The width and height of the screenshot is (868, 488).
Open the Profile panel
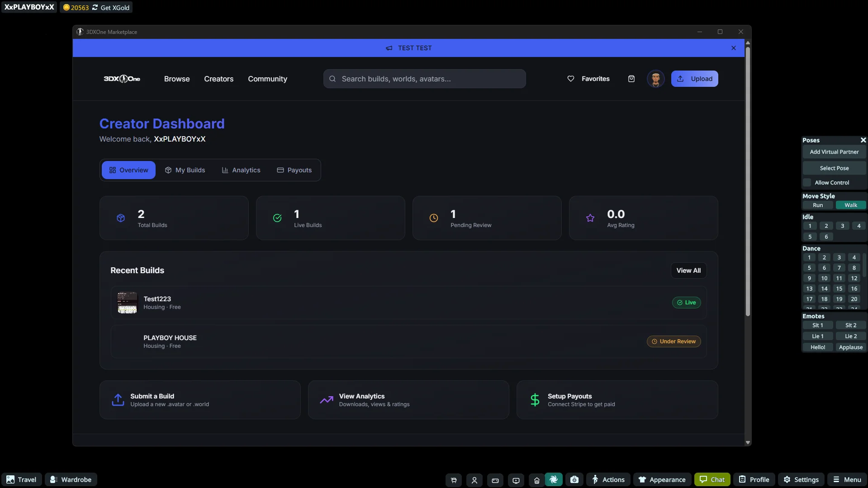point(754,479)
